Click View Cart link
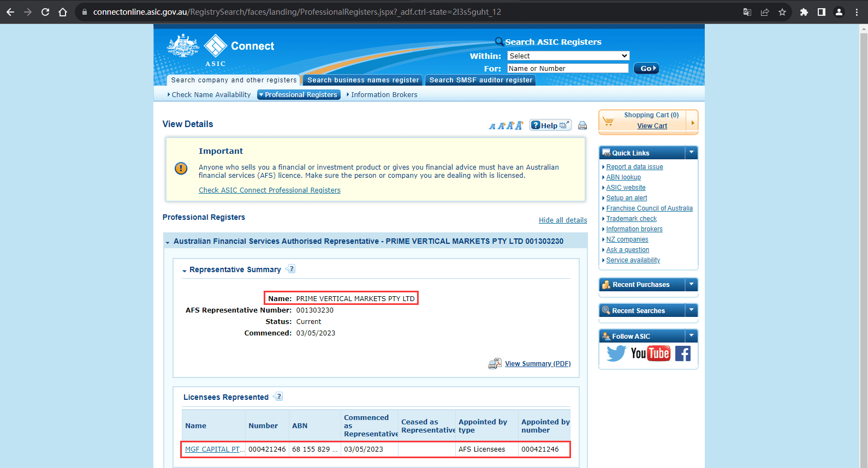Screen dimensions: 868x468 point(652,125)
